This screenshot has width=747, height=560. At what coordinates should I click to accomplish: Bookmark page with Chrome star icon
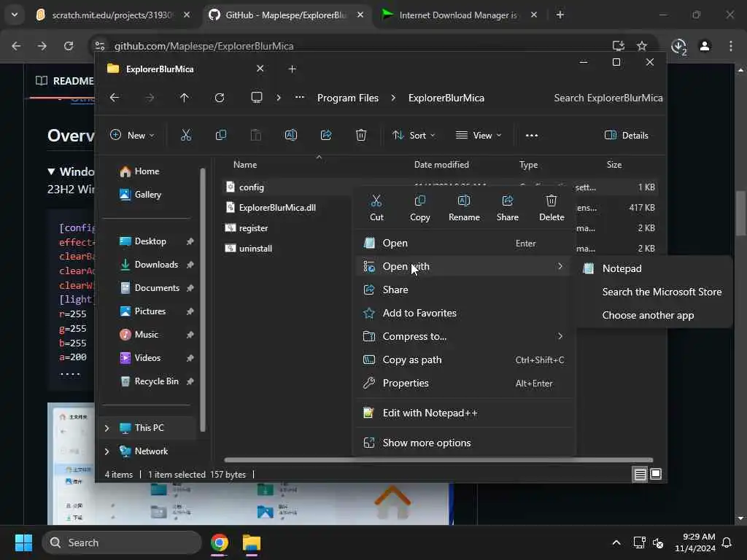click(642, 46)
